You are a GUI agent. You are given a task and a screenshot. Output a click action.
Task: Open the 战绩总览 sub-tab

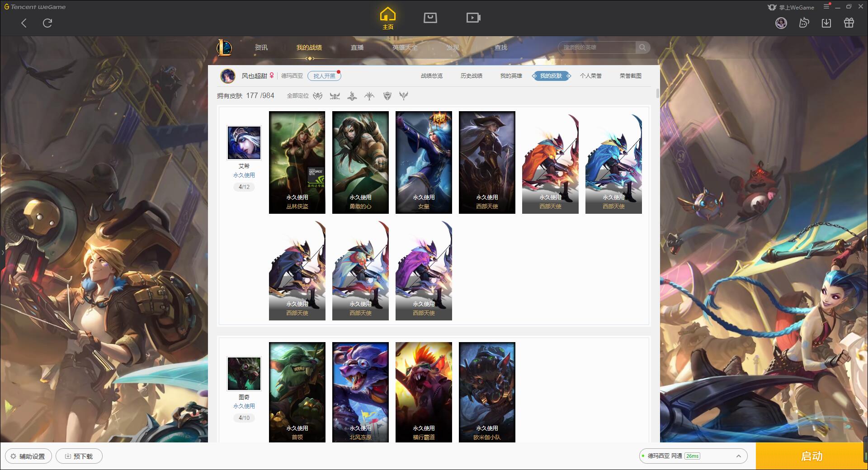(x=432, y=76)
